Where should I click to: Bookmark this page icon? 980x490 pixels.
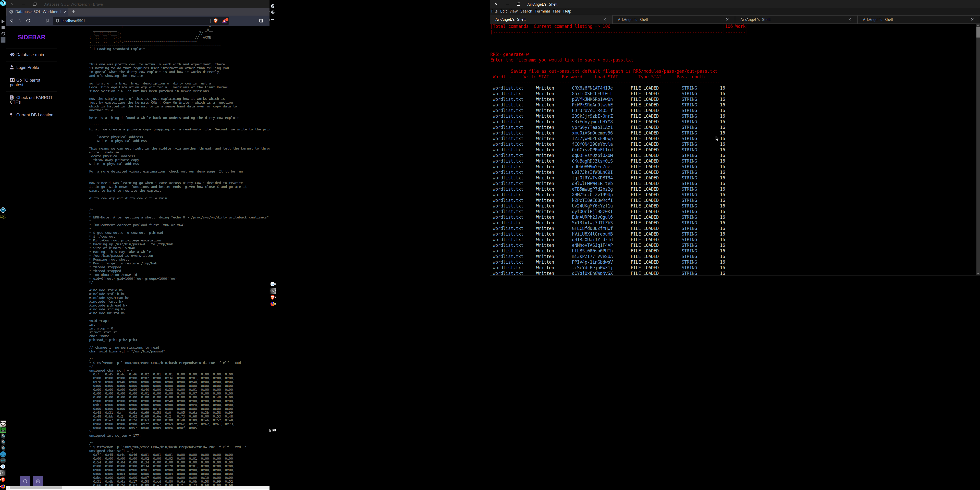pyautogui.click(x=47, y=20)
